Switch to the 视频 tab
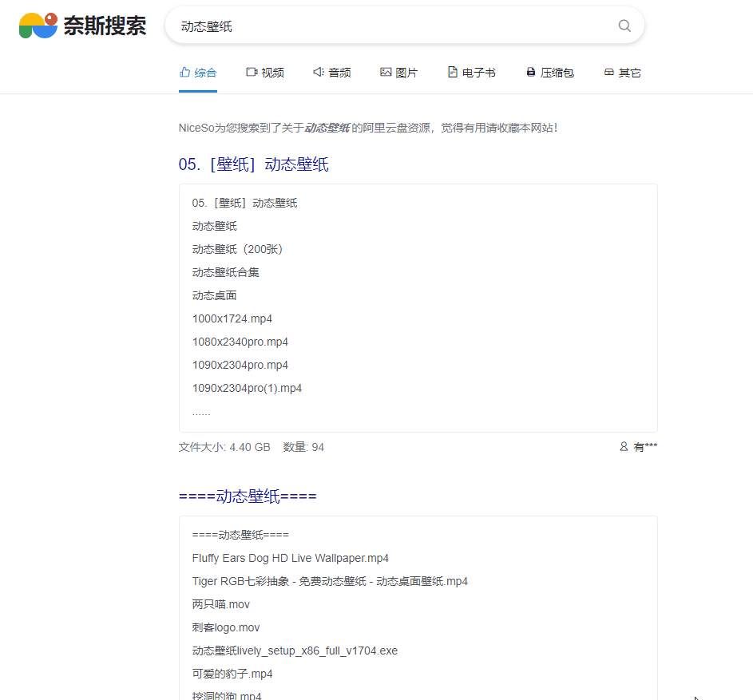753x700 pixels. point(265,73)
